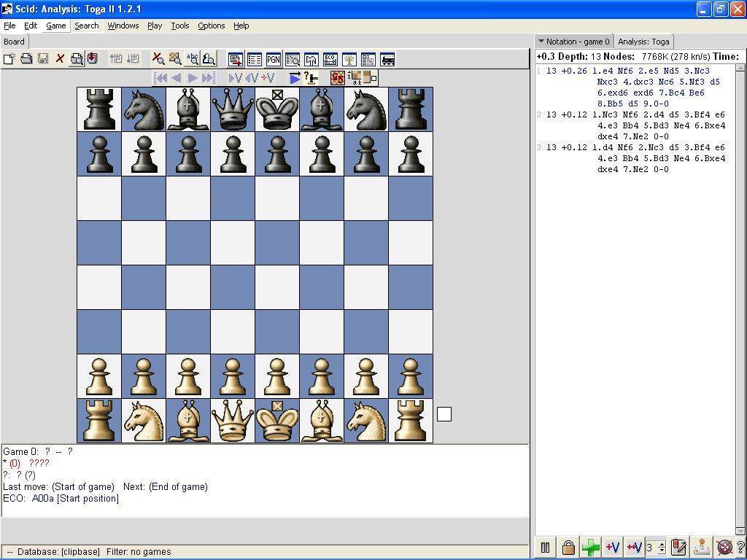Toggle the small checkbox beside the board
747x560 pixels.
pos(444,413)
